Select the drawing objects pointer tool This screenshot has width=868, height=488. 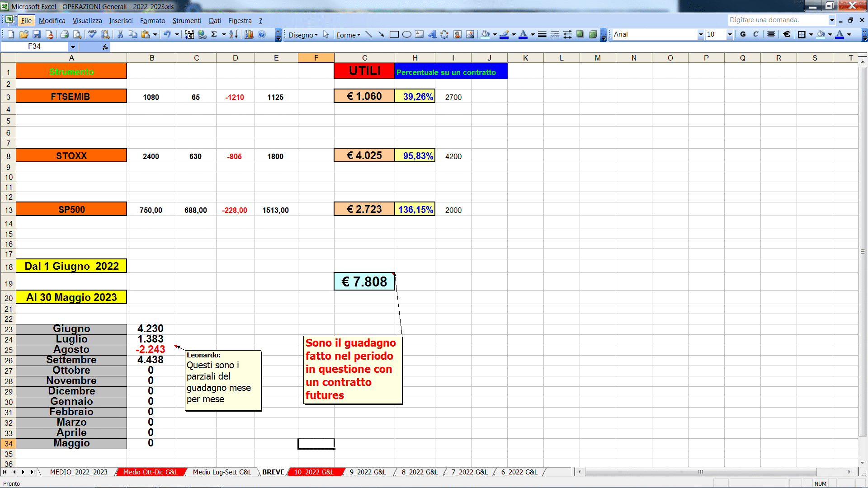(x=326, y=34)
